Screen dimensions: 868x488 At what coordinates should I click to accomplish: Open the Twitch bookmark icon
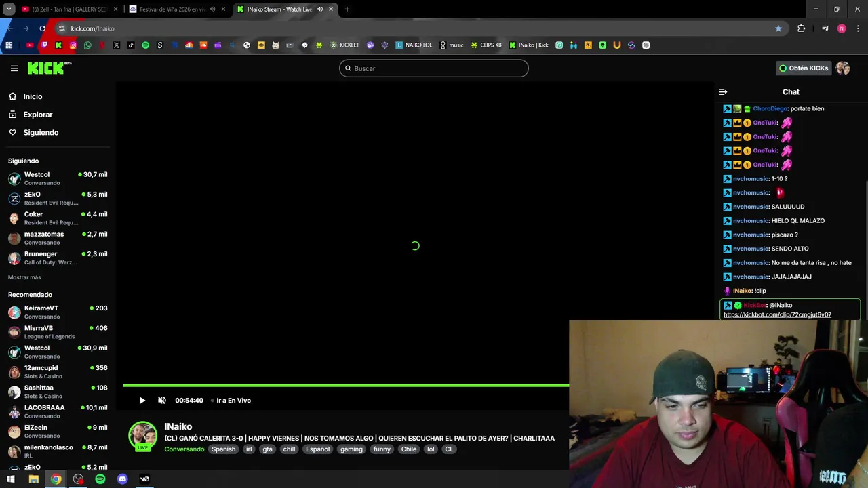44,45
